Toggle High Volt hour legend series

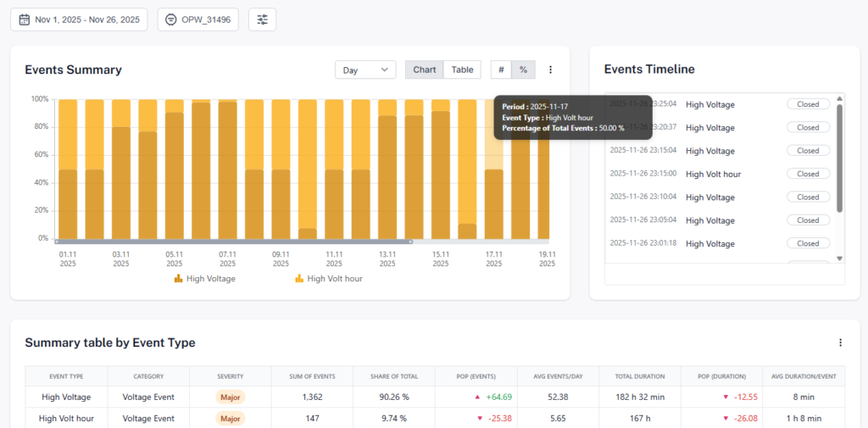329,279
